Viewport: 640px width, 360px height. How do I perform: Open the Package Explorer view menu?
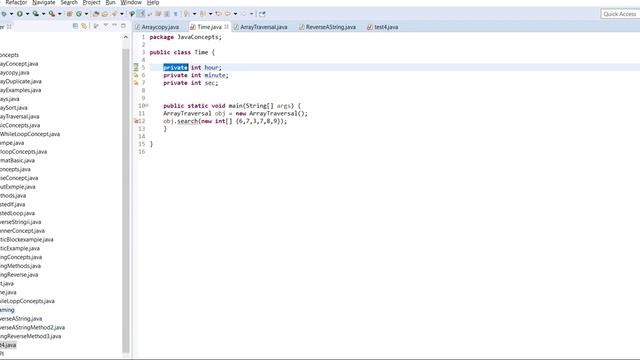tap(106, 26)
